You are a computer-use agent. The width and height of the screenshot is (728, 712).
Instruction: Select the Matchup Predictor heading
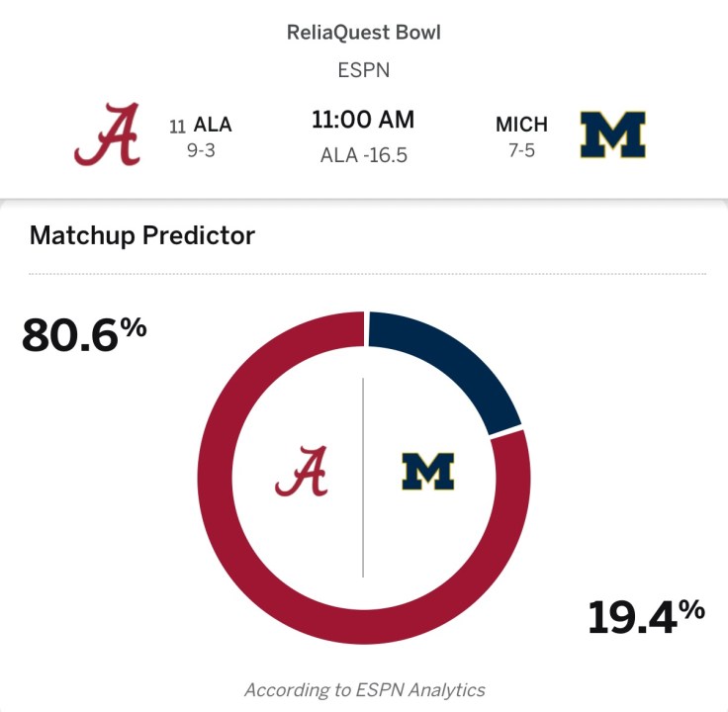142,235
